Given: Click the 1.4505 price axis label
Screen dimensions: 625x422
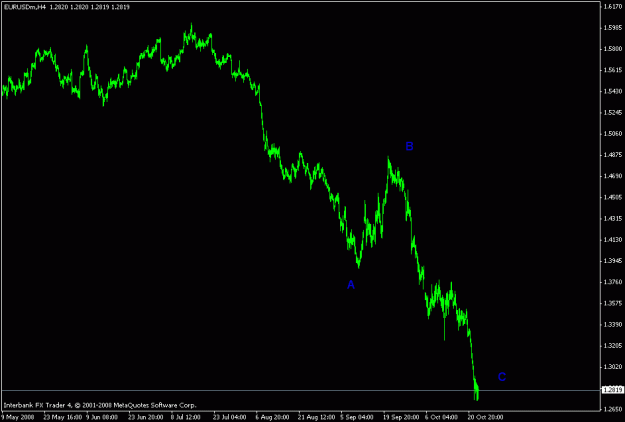Looking at the screenshot, I should pyautogui.click(x=613, y=197).
